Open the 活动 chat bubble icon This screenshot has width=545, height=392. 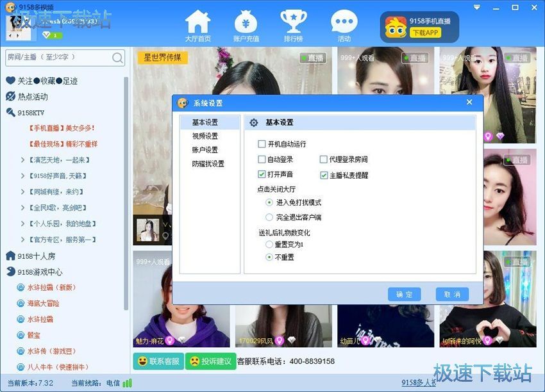(x=344, y=26)
